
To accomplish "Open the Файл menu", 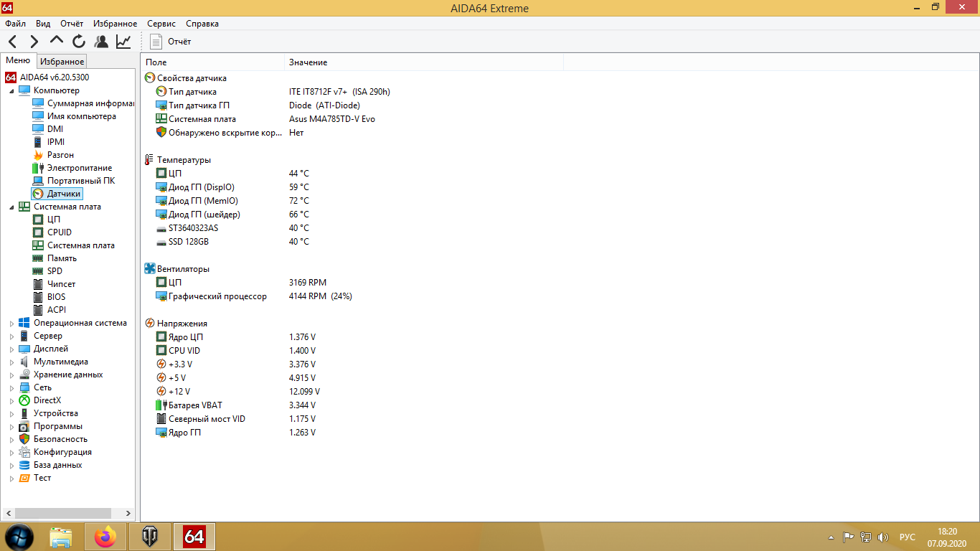I will 15,24.
